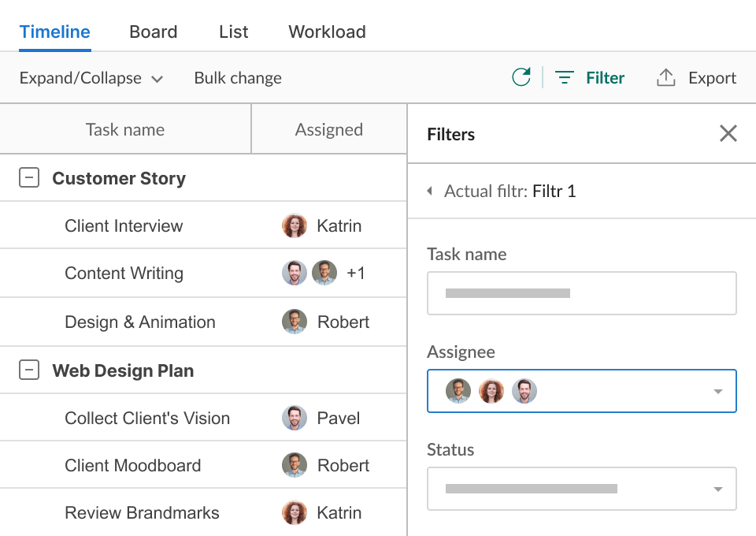The width and height of the screenshot is (756, 536).
Task: Switch to the Workload tab
Action: click(x=327, y=32)
